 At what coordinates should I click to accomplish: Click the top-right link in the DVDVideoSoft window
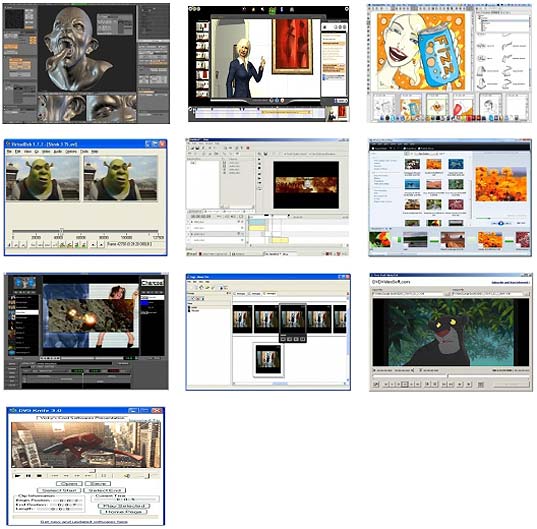[x=511, y=283]
